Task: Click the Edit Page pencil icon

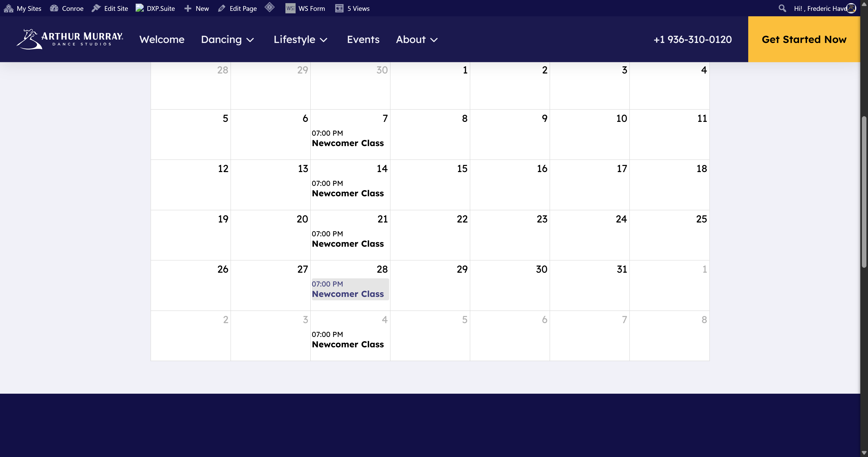Action: (x=222, y=8)
